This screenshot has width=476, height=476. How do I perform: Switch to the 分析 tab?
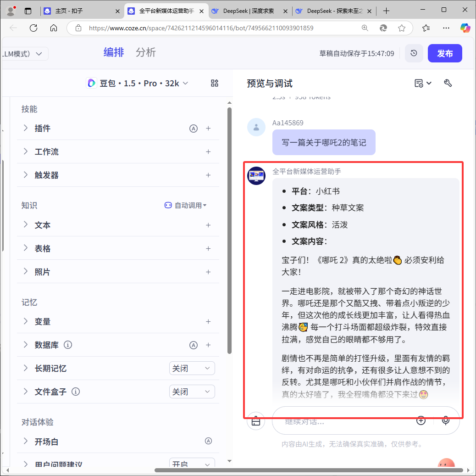[146, 52]
